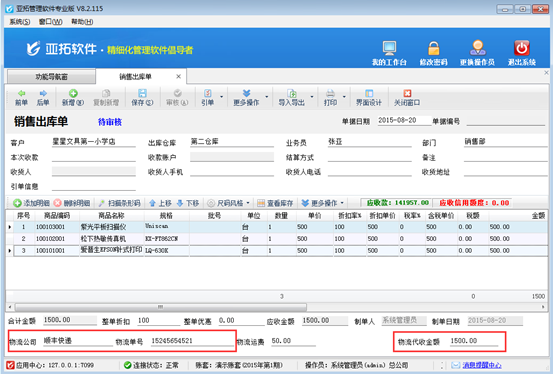Save the order with 保存 icon
This screenshot has width=553, height=374.
click(x=142, y=94)
